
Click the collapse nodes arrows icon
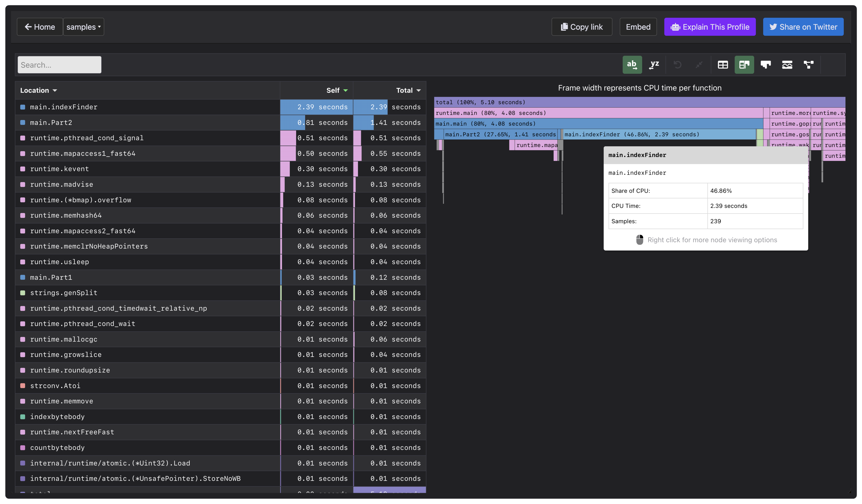pyautogui.click(x=699, y=65)
